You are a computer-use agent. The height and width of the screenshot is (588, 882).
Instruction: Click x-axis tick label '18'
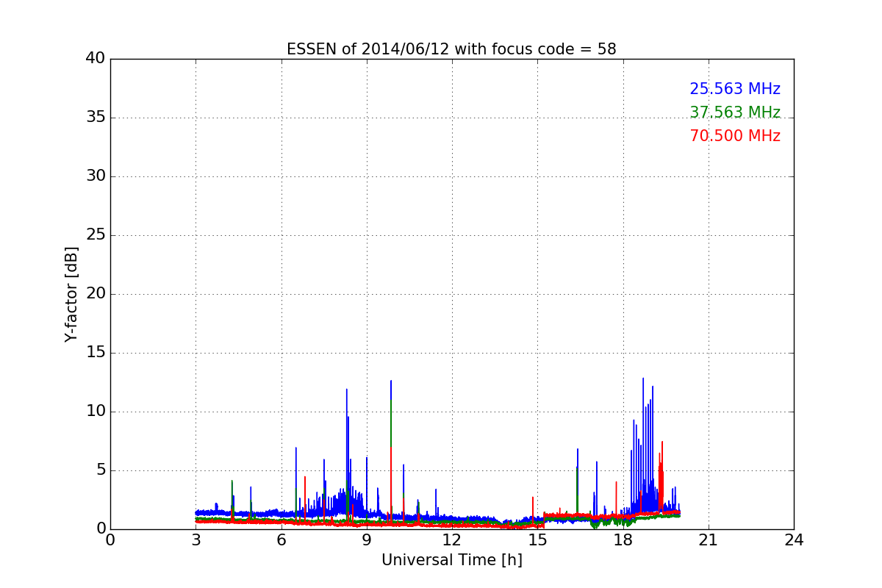[x=623, y=540]
